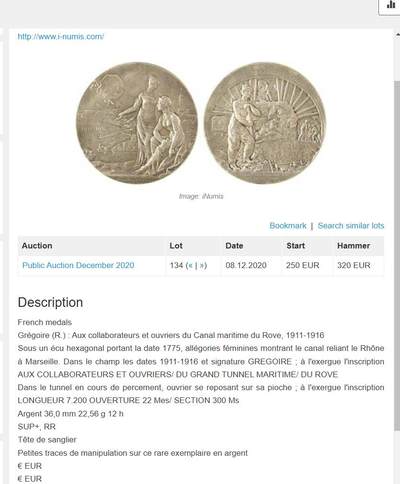Image resolution: width=400 pixels, height=484 pixels.
Task: Click the lot number 134
Action: (176, 265)
